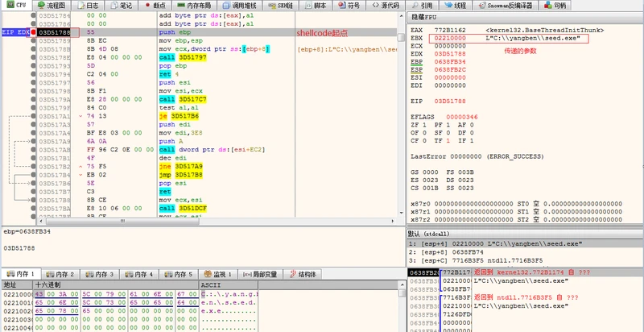
Task: Toggle breakpoint dot at address 03D517BA
Action: (x=33, y=209)
